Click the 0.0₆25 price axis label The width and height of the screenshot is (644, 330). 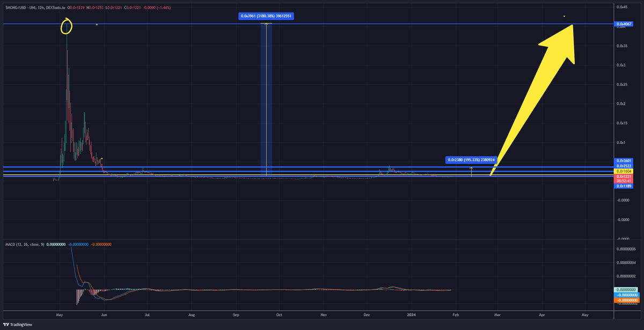click(x=622, y=85)
